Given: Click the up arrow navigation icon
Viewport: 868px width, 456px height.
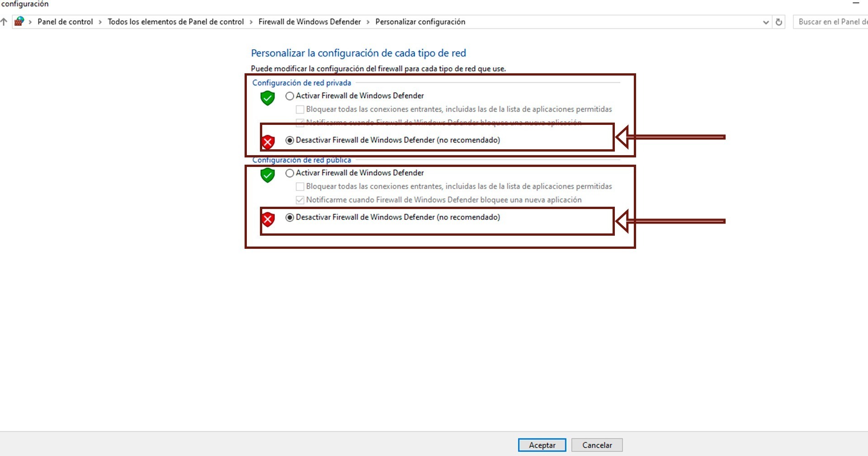Looking at the screenshot, I should pos(4,21).
